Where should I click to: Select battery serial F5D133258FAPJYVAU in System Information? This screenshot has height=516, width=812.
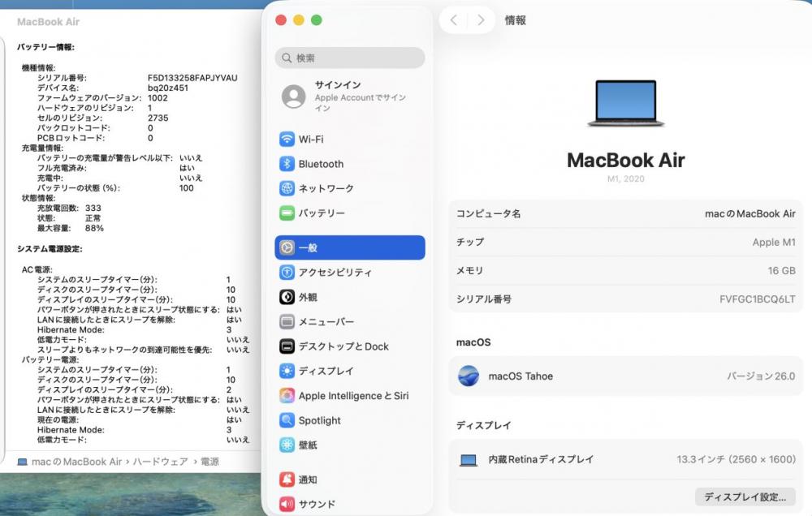(x=192, y=78)
